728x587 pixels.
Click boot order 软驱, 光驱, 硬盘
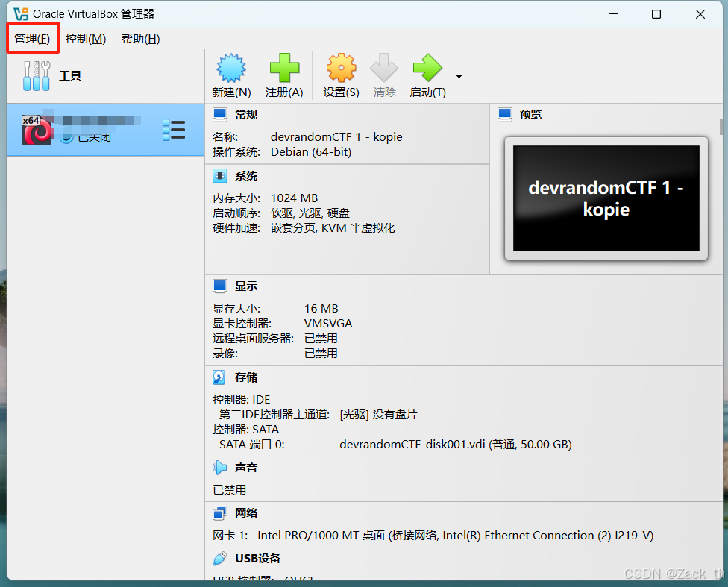(x=310, y=213)
